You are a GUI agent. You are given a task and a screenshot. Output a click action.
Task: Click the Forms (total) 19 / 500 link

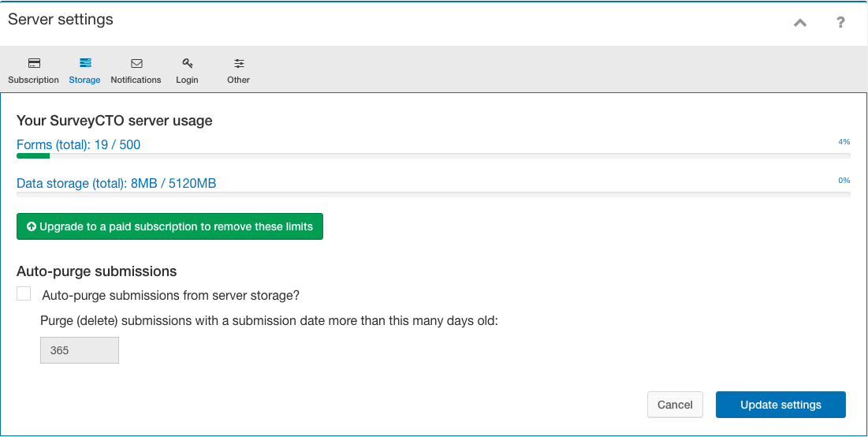tap(79, 145)
